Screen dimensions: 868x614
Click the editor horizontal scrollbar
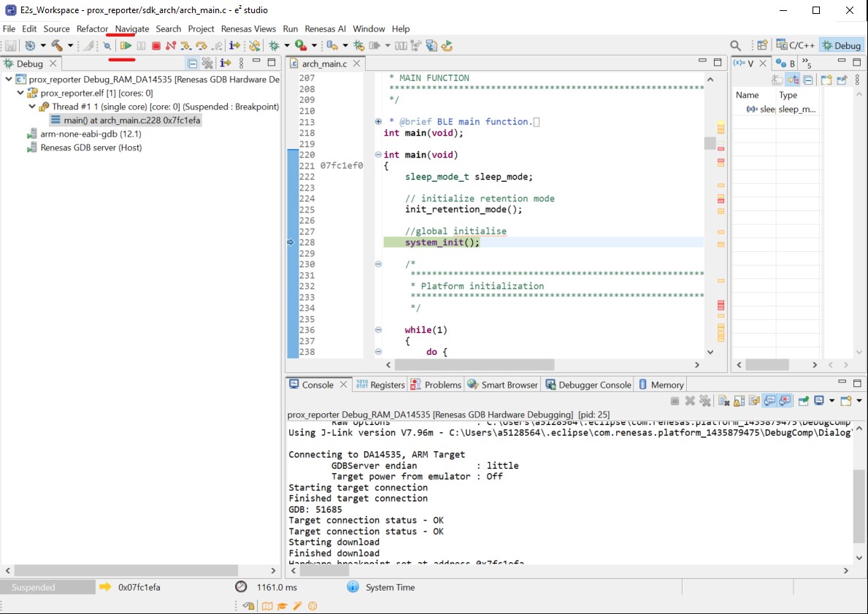click(474, 364)
